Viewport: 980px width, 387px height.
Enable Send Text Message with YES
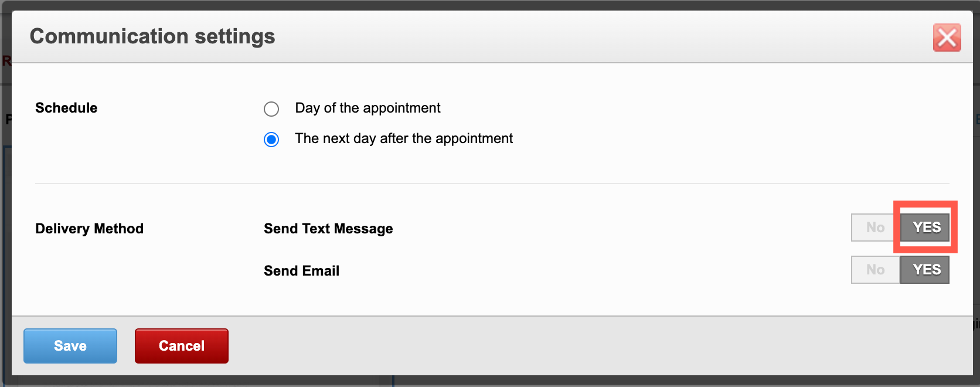point(925,228)
